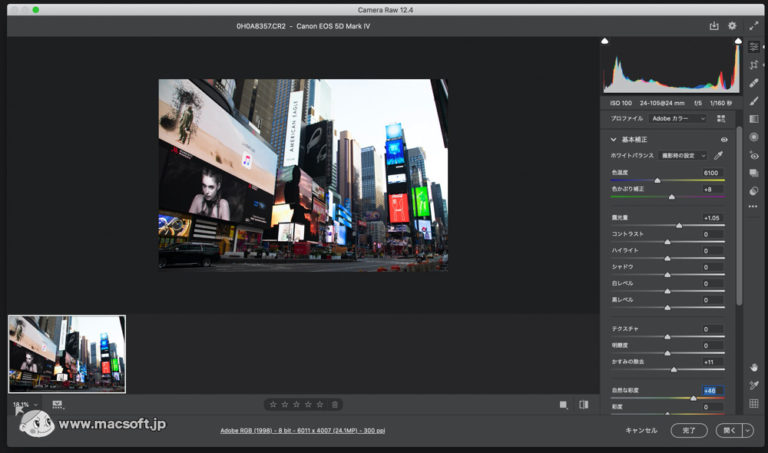Click the 色かぶり補正 slider handle
The width and height of the screenshot is (768, 453).
coord(672,197)
